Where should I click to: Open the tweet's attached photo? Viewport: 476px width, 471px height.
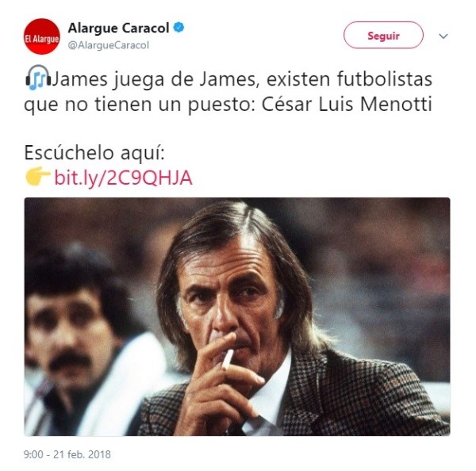[x=237, y=316]
